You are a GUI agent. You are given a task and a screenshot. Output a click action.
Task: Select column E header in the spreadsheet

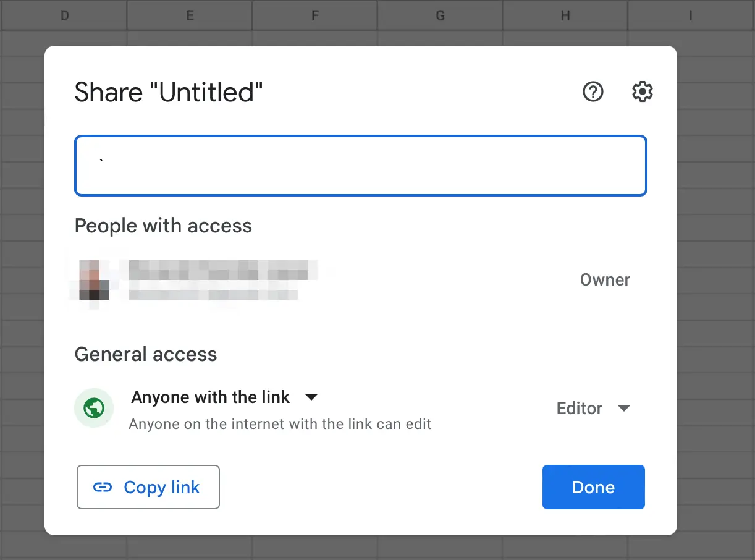tap(190, 15)
